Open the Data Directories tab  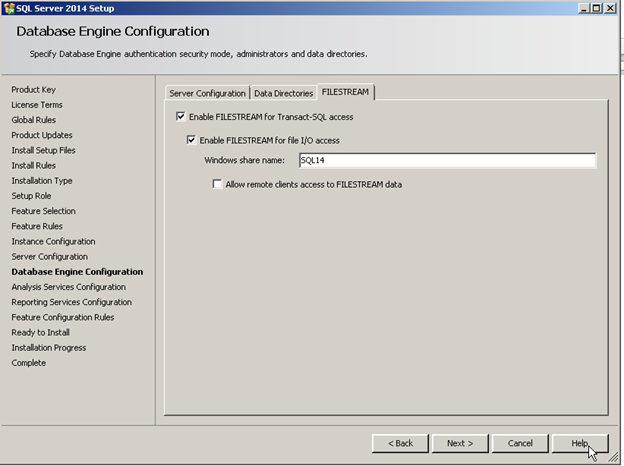tap(284, 94)
